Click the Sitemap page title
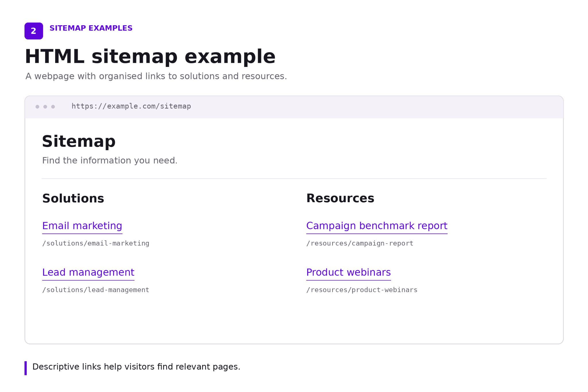The width and height of the screenshot is (588, 392). pos(79,142)
